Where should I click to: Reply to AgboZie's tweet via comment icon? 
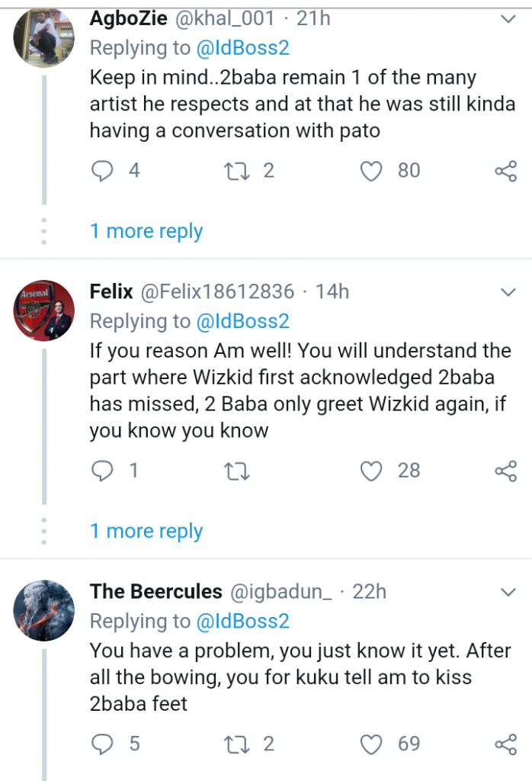102,171
